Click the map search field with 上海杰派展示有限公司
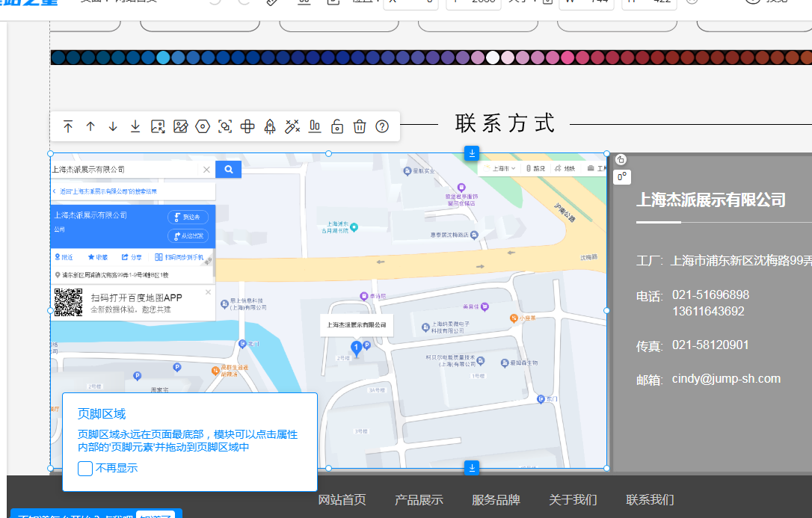The width and height of the screenshot is (812, 518). click(124, 170)
